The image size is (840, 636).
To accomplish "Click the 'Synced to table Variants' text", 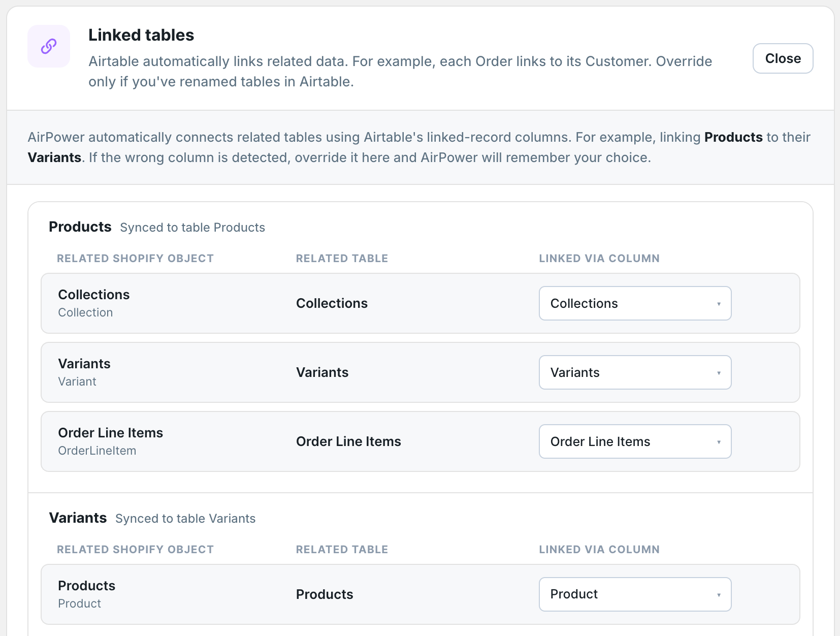I will pos(185,519).
